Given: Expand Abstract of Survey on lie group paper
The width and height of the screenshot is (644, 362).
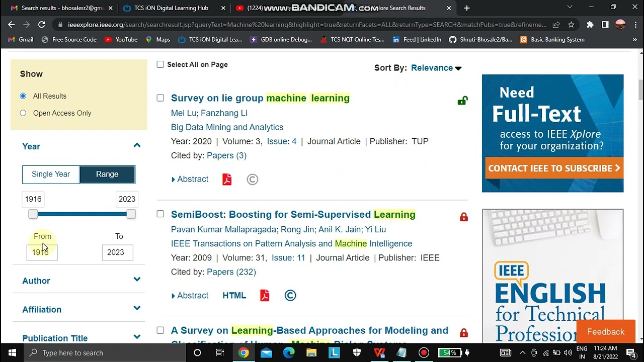Looking at the screenshot, I should pos(190,179).
